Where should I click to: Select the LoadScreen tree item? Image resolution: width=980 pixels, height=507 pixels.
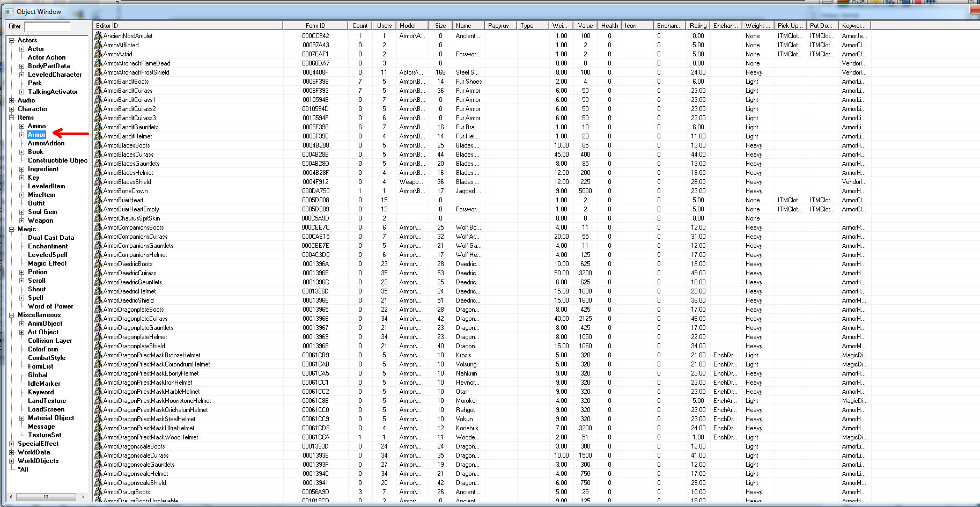pos(46,409)
